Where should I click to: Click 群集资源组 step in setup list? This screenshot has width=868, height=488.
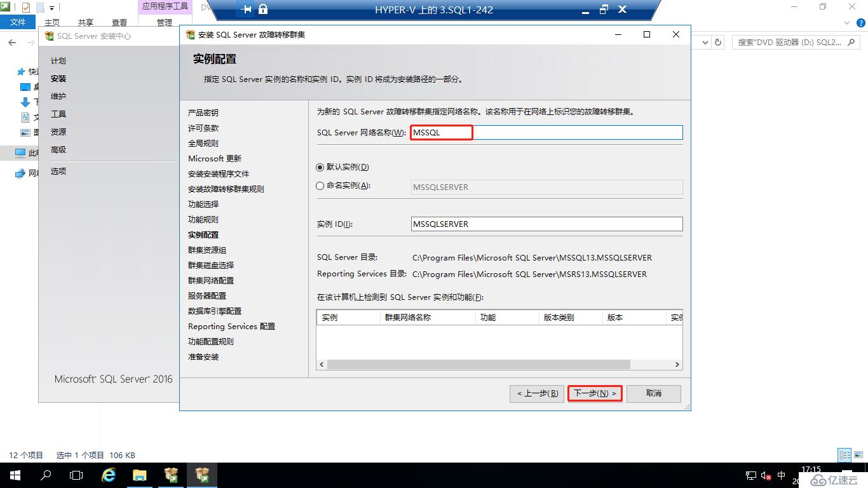click(x=207, y=250)
